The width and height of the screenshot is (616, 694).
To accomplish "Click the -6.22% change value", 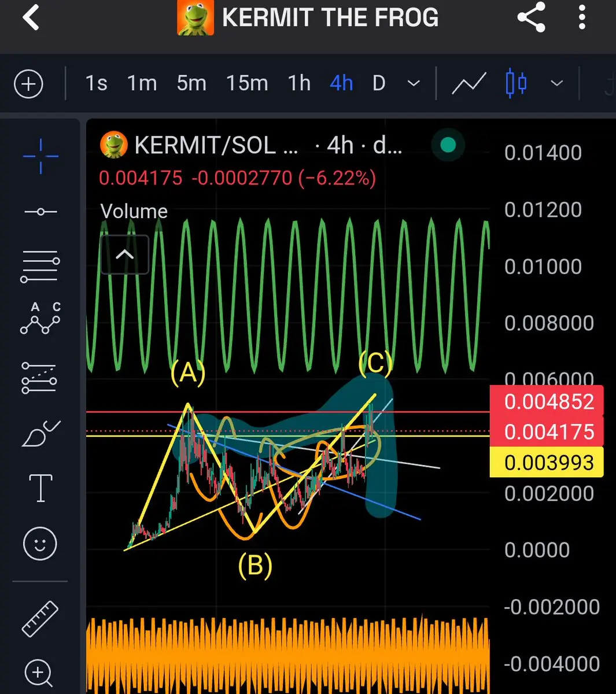I will point(337,178).
